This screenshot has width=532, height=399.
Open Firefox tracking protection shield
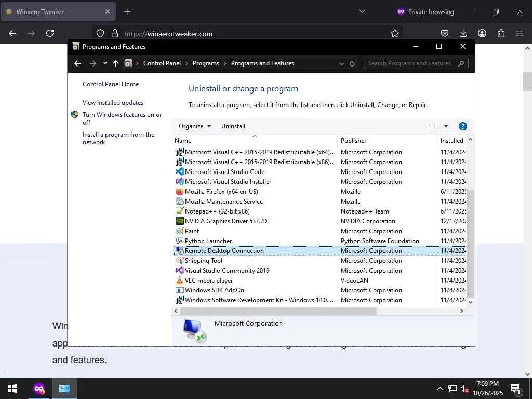(100, 33)
